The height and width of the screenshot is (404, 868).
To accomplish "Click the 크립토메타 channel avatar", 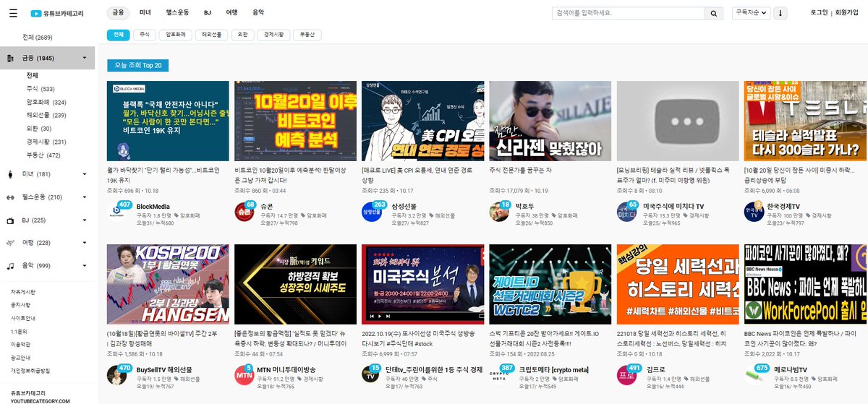I will pyautogui.click(x=499, y=374).
